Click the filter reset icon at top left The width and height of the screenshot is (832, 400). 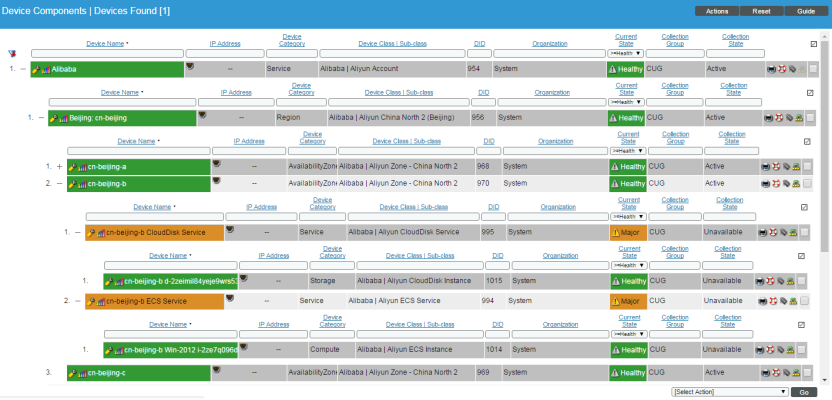click(12, 53)
